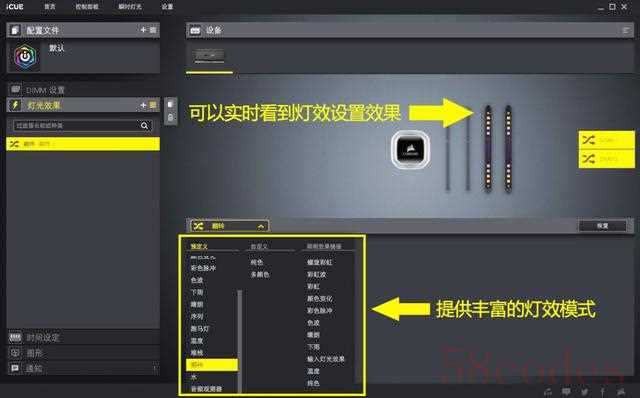Open the Twitter icon in bottom bar
The width and height of the screenshot is (640, 398).
584,391
